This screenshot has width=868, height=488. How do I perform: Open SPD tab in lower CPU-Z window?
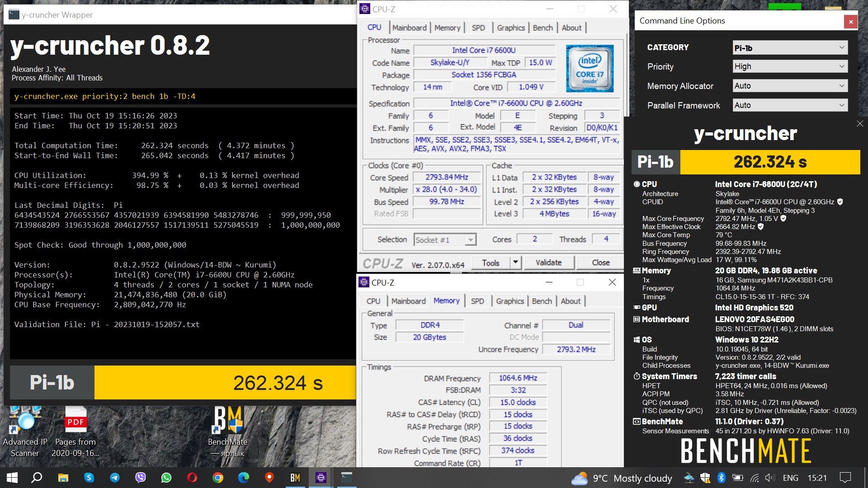click(x=477, y=301)
